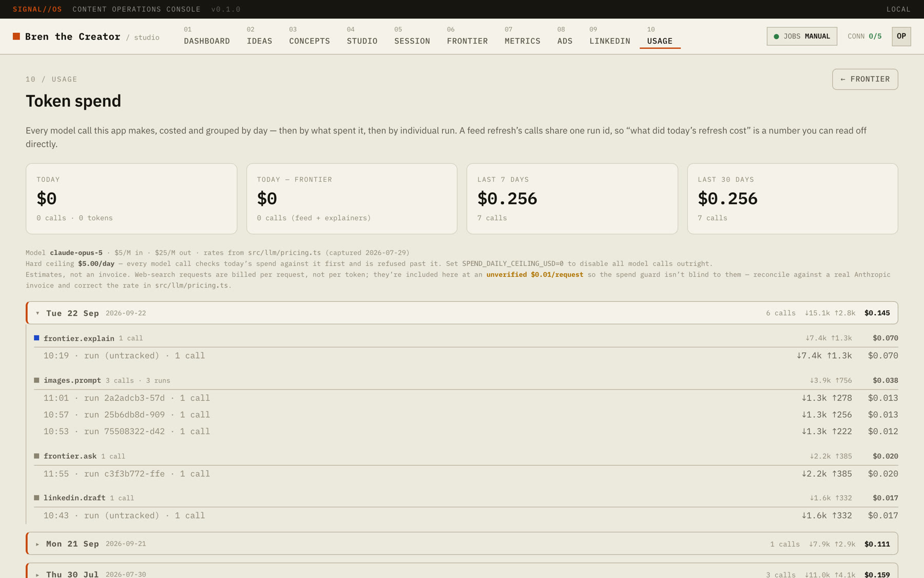Image resolution: width=924 pixels, height=578 pixels.
Task: Click the orange Bren the Creator logo square
Action: 16,36
